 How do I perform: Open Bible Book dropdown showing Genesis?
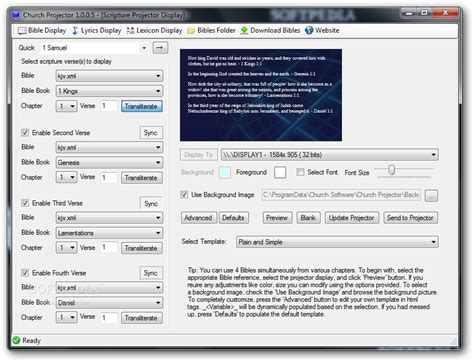click(x=109, y=163)
